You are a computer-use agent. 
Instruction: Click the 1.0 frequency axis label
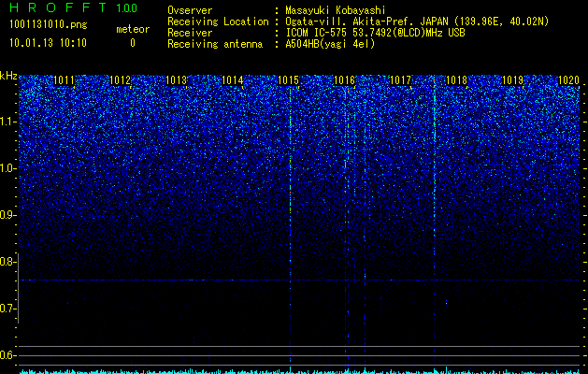(8, 168)
